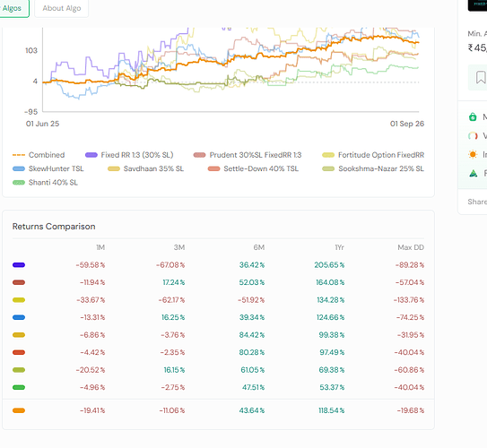Click the blue swatch with -13.31% row
The height and width of the screenshot is (448, 487).
click(19, 317)
